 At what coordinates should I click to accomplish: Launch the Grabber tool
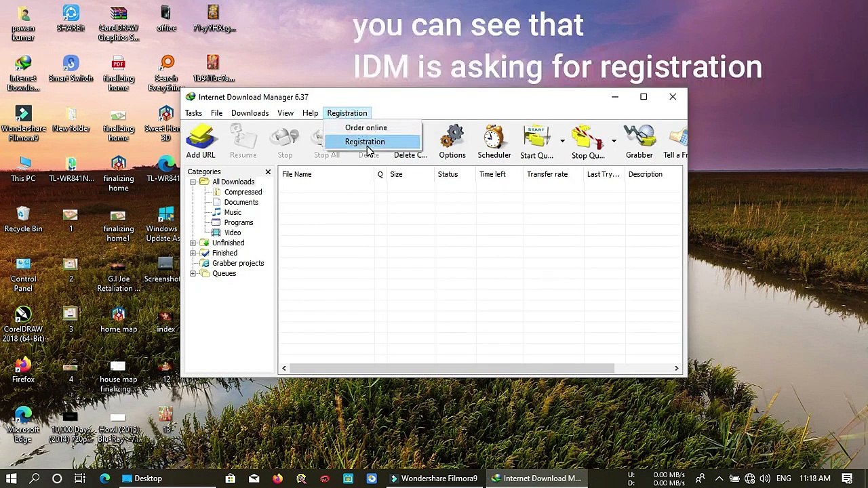(x=639, y=142)
